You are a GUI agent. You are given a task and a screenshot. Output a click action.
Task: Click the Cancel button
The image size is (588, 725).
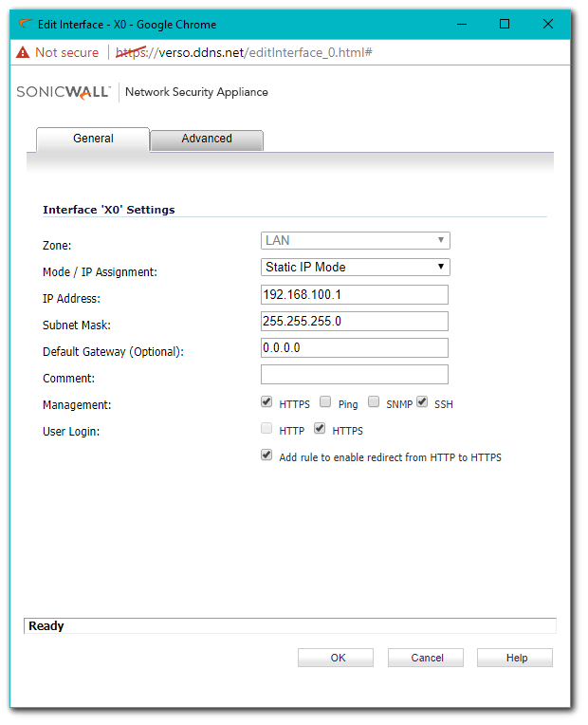pos(427,658)
